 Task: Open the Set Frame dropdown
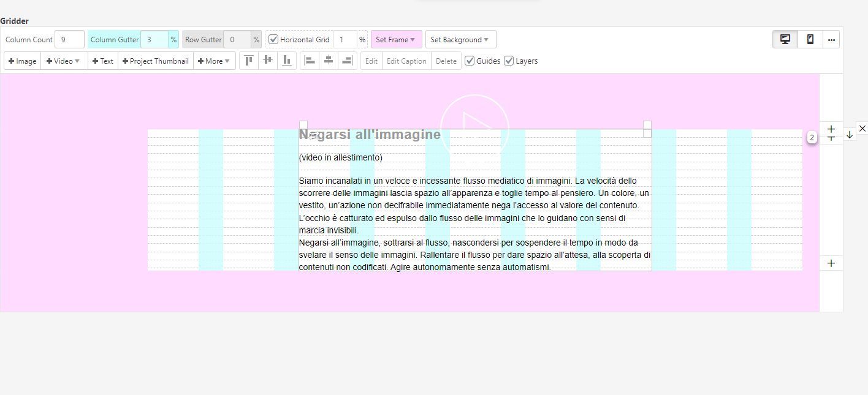click(395, 40)
